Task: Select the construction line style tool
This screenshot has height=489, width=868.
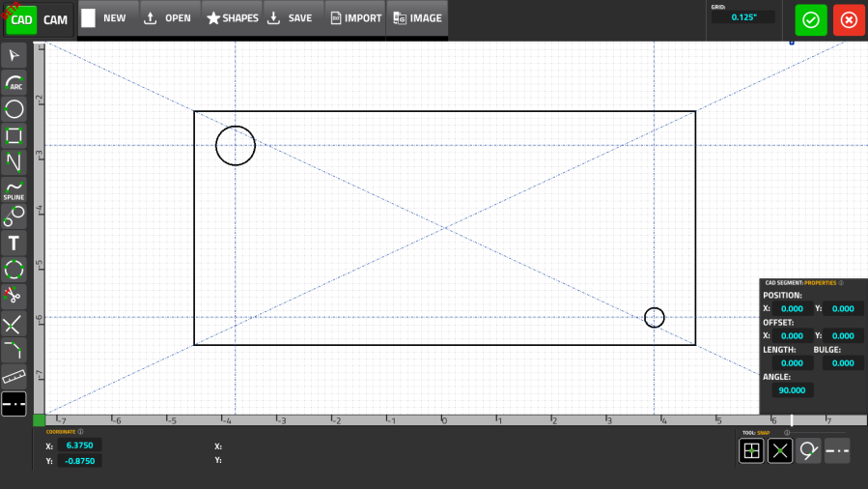Action: pos(14,404)
